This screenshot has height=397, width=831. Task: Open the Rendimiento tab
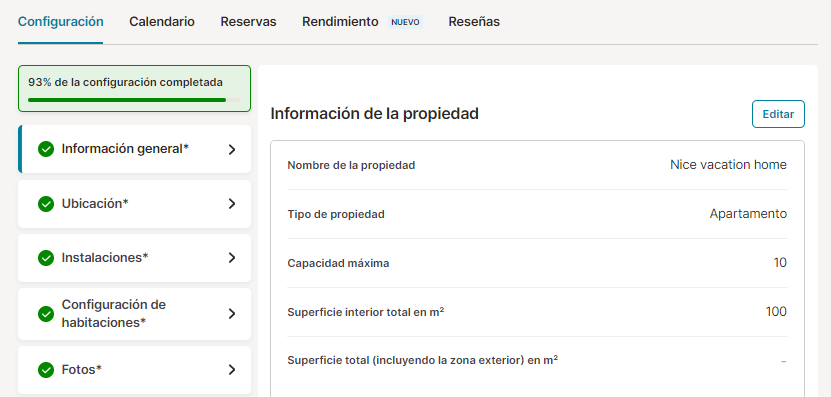(x=340, y=22)
